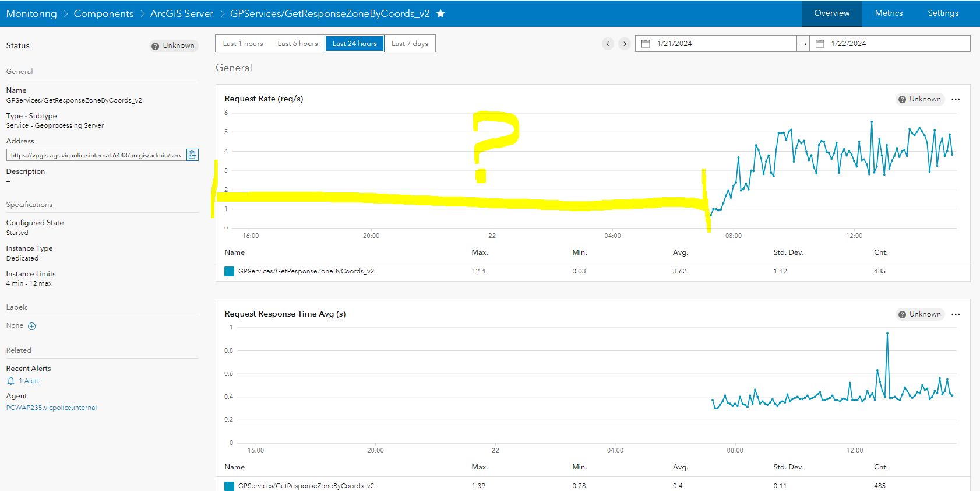Open Request Response Time chart options menu
The height and width of the screenshot is (491, 980).
coord(956,314)
